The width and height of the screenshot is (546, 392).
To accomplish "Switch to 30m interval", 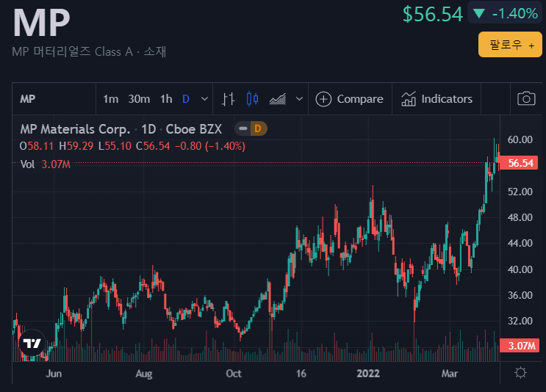I will (139, 99).
